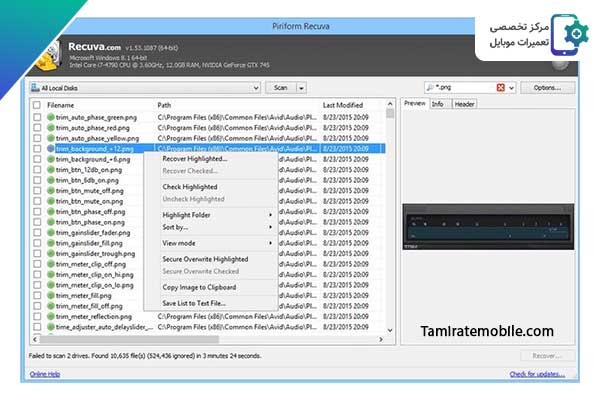Click the Recover button at bottom right

(x=547, y=356)
